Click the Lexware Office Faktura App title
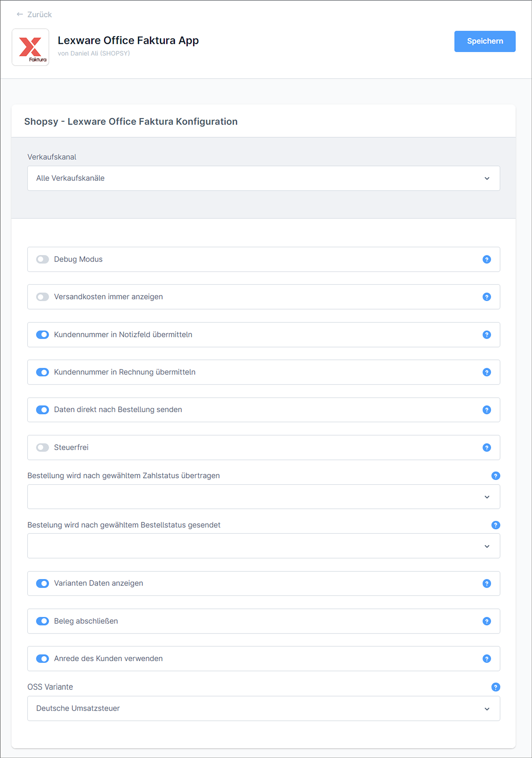532x758 pixels. click(x=128, y=40)
